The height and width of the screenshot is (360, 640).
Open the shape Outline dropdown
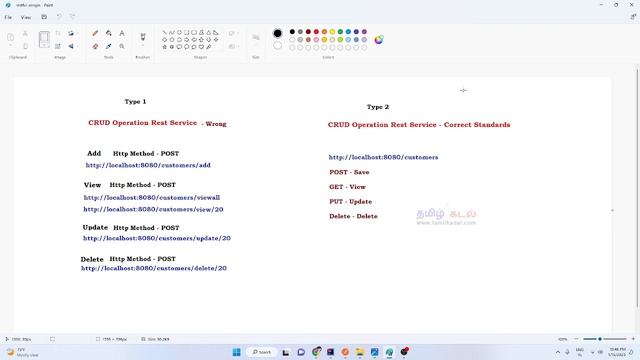click(233, 33)
